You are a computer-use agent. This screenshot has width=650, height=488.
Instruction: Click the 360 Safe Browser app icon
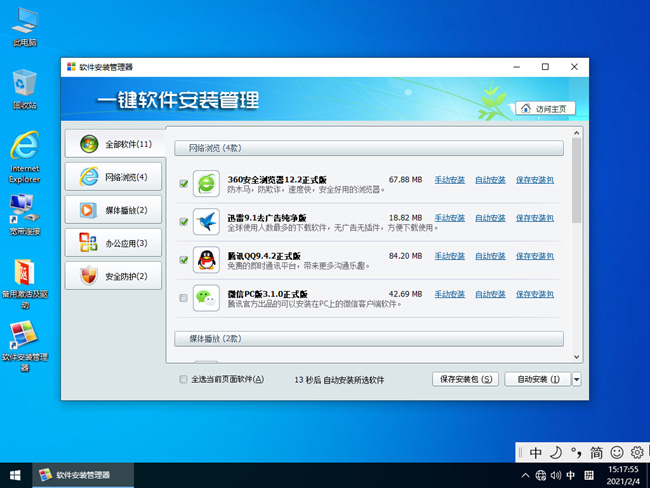206,183
